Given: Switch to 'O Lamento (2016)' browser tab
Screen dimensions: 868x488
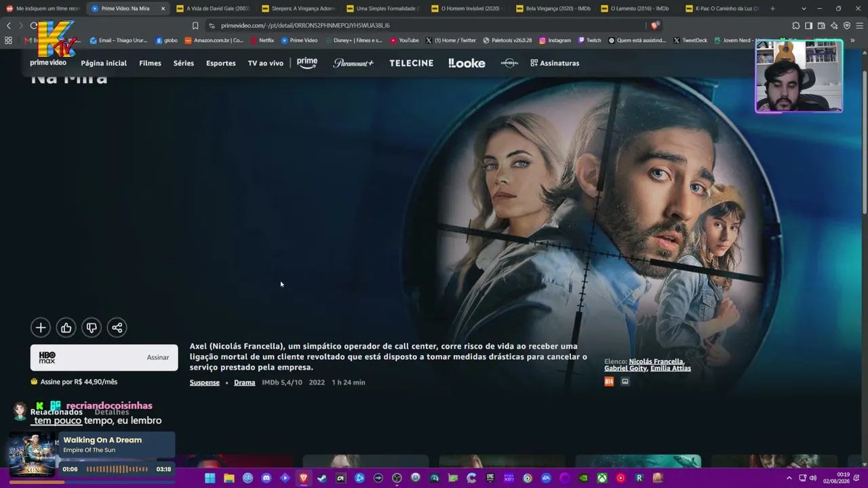Looking at the screenshot, I should point(636,9).
